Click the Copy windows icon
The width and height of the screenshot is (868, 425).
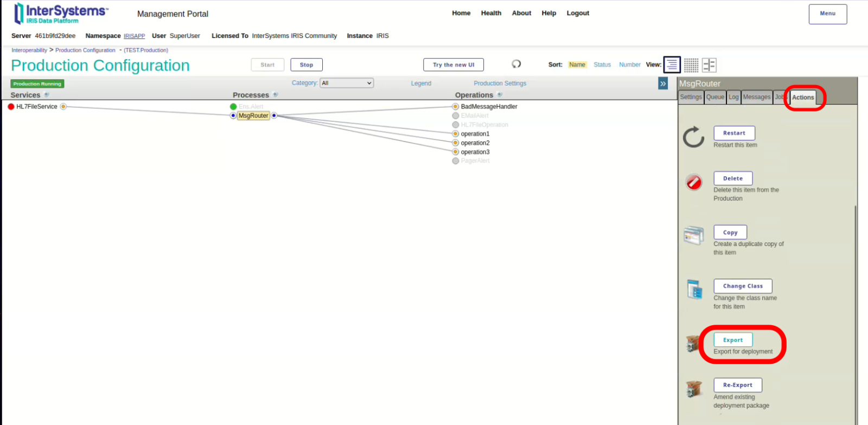coord(694,235)
